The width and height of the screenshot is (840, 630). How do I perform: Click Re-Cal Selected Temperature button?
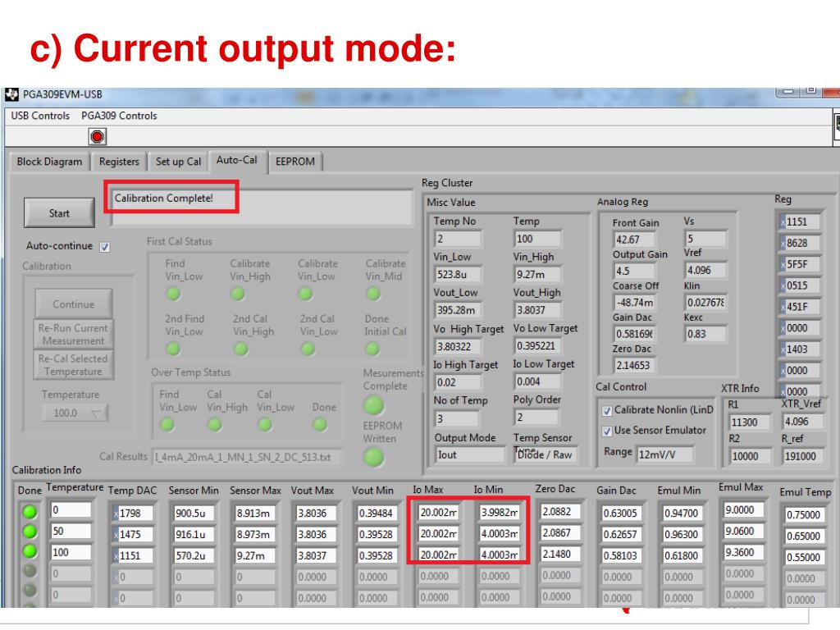coord(73,365)
